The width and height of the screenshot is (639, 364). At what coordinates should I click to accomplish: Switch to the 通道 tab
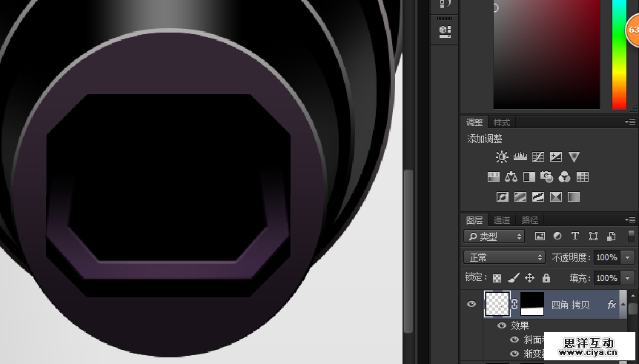(x=502, y=220)
